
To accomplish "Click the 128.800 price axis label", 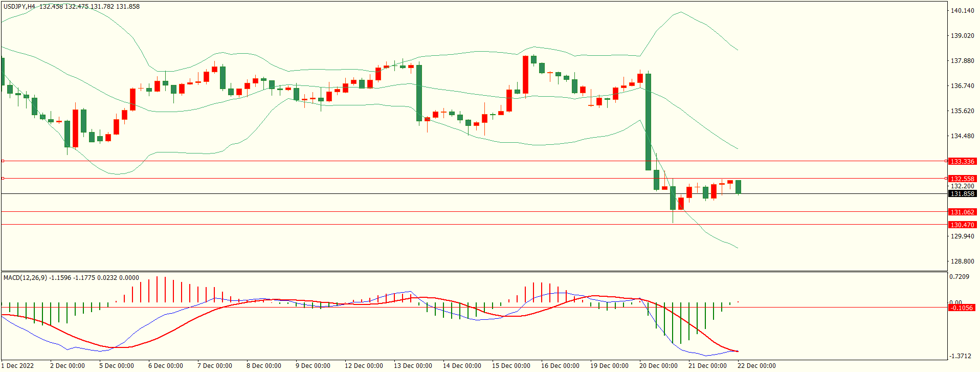I will [962, 261].
